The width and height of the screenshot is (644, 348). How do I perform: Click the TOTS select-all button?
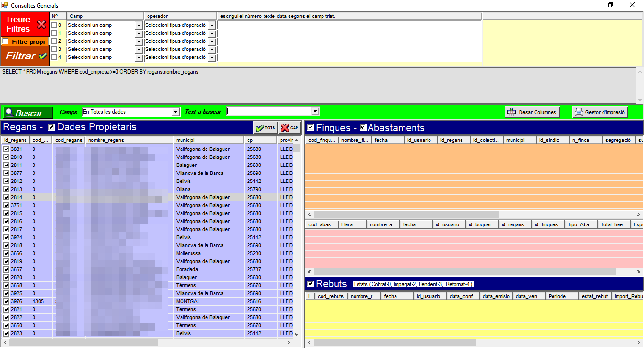point(265,128)
